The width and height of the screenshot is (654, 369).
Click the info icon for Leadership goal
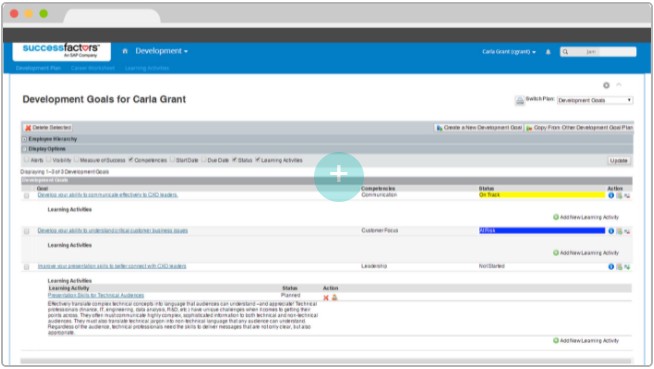pyautogui.click(x=611, y=266)
